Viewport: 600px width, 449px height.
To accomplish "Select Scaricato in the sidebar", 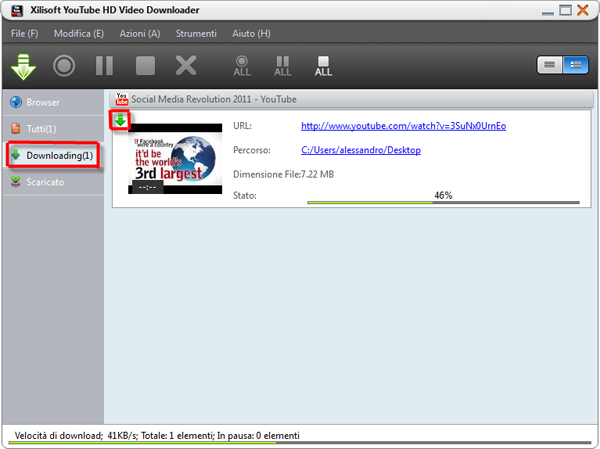I will tap(53, 182).
